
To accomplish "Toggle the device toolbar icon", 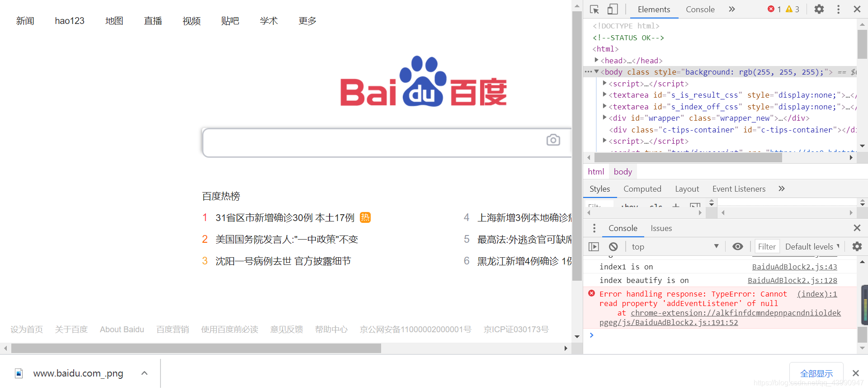I will (613, 9).
